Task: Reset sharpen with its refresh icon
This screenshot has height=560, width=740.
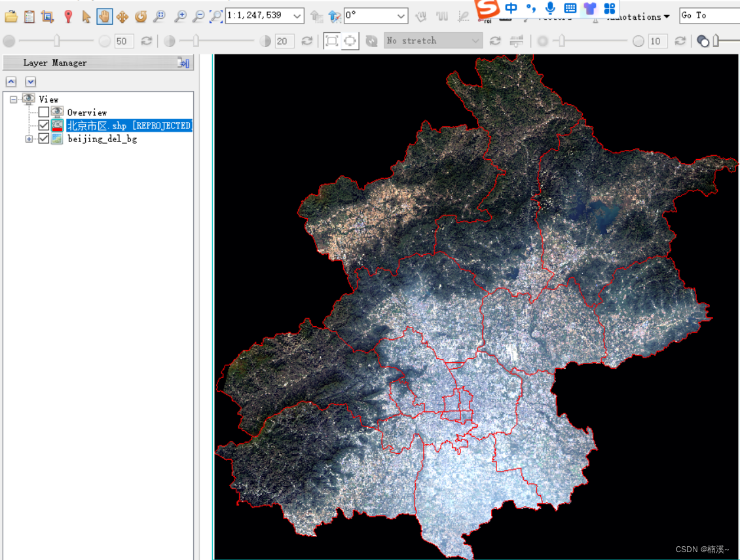Action: [x=680, y=41]
